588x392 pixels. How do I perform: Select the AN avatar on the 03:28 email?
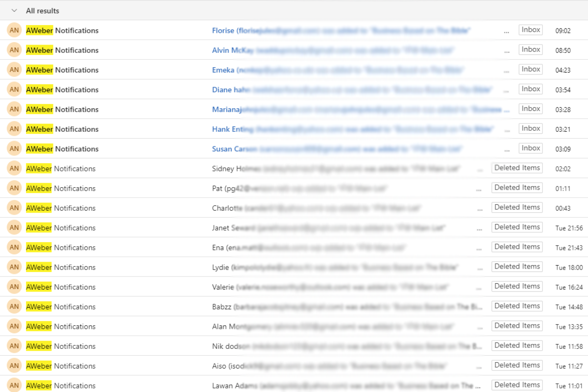click(x=14, y=109)
